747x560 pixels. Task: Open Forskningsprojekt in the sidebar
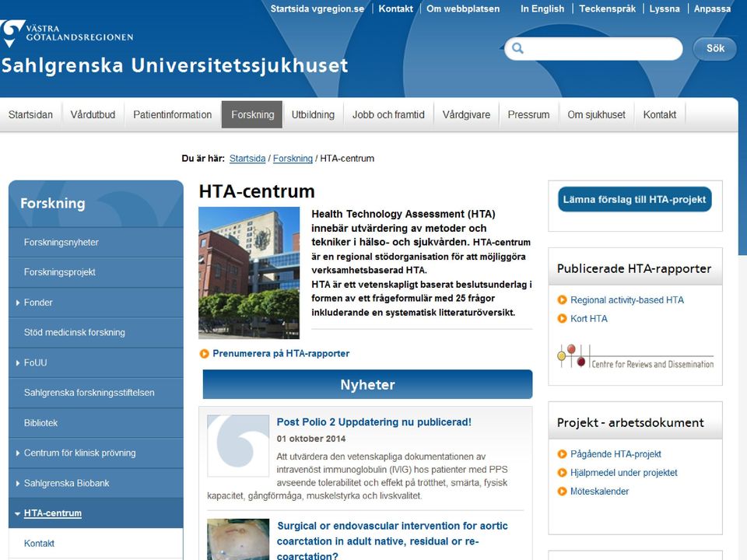coord(96,272)
